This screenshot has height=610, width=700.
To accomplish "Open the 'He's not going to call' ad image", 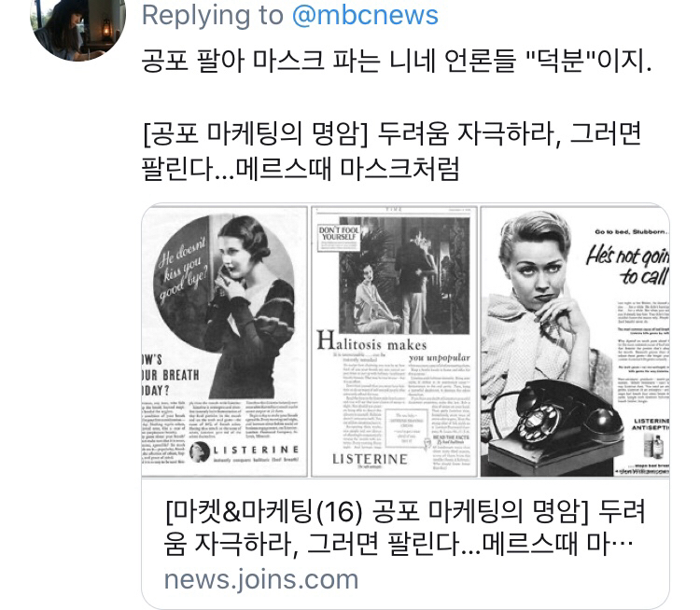I will coord(575,341).
